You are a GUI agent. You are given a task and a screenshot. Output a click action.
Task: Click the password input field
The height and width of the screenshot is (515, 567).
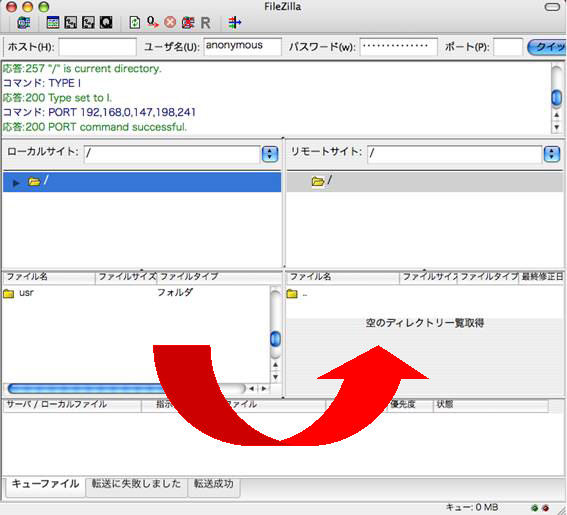398,47
